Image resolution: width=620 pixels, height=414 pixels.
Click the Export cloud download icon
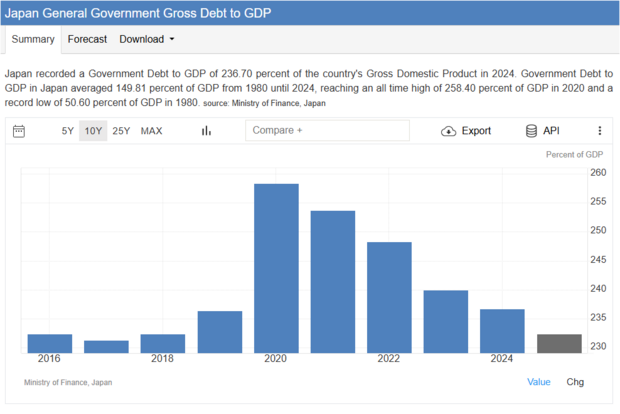pos(449,131)
